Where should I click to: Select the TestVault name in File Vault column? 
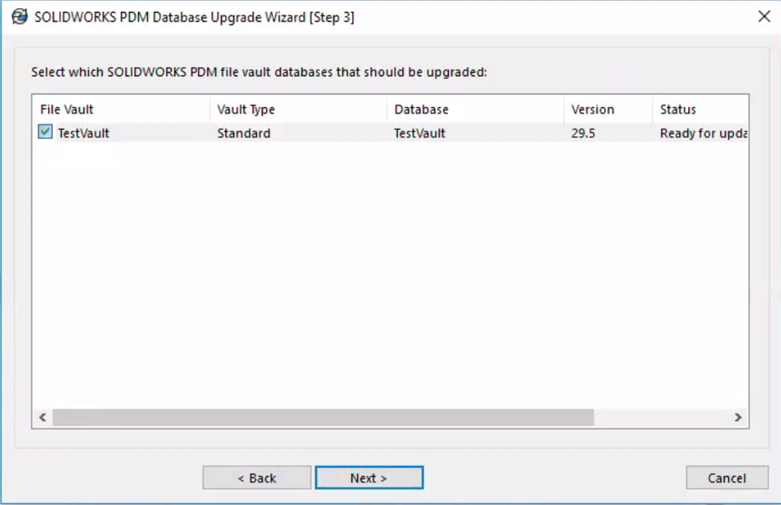pos(83,133)
